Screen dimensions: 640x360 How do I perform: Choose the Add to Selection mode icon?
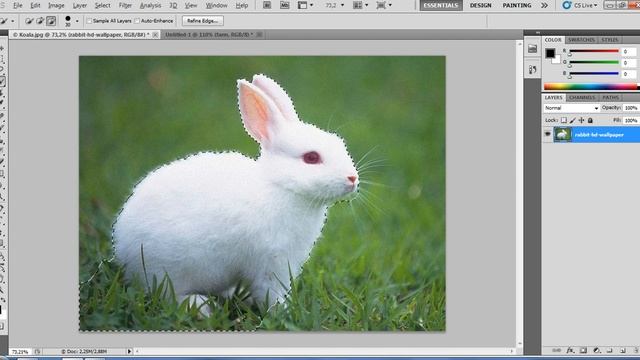point(40,21)
